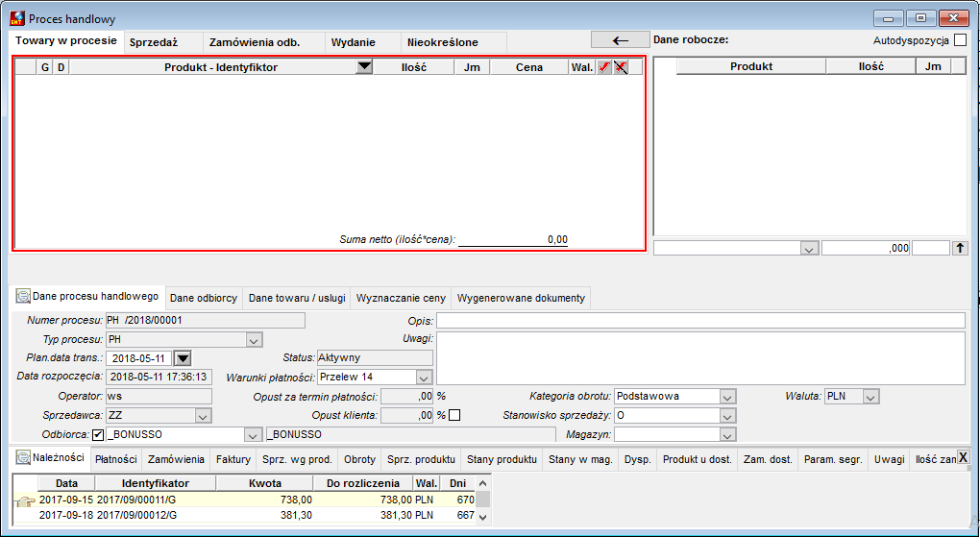Toggle the Opust klienta percent checkbox
Viewport: 980px width, 537px height.
(x=454, y=414)
